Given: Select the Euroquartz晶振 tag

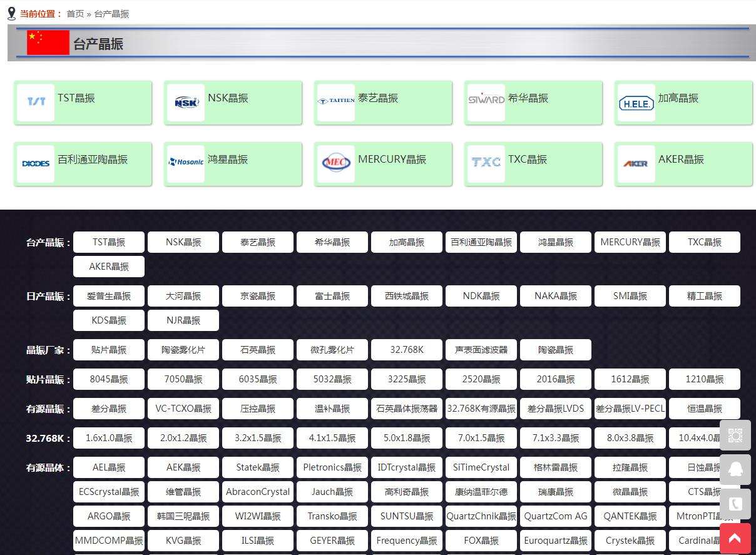Looking at the screenshot, I should click(x=556, y=541).
